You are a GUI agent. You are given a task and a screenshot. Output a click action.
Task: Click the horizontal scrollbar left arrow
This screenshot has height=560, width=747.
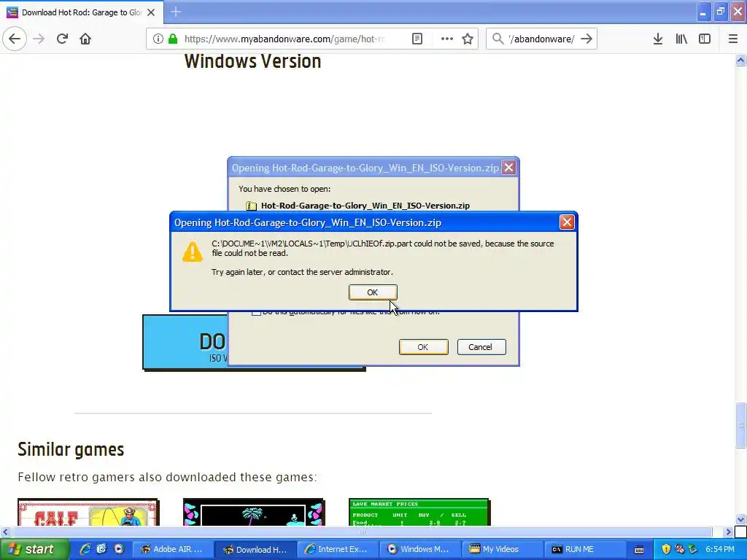click(x=5, y=532)
